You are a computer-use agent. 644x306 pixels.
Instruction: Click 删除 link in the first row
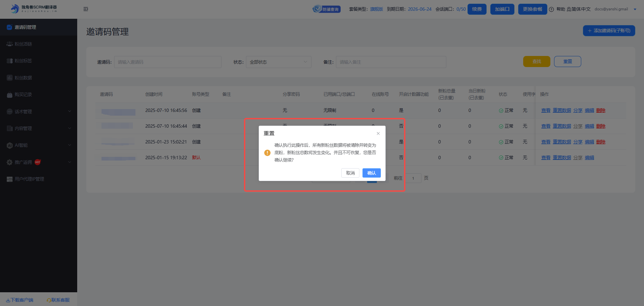coord(601,110)
